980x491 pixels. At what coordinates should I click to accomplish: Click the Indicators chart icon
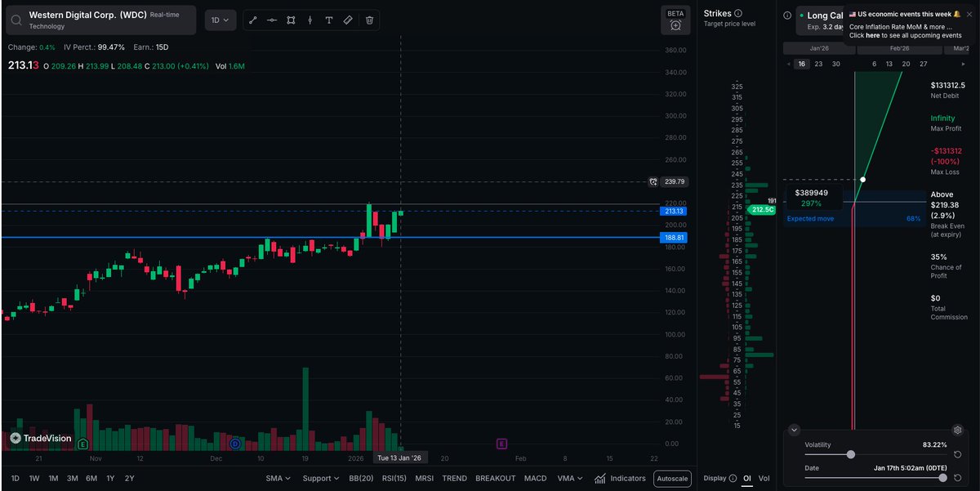click(600, 478)
